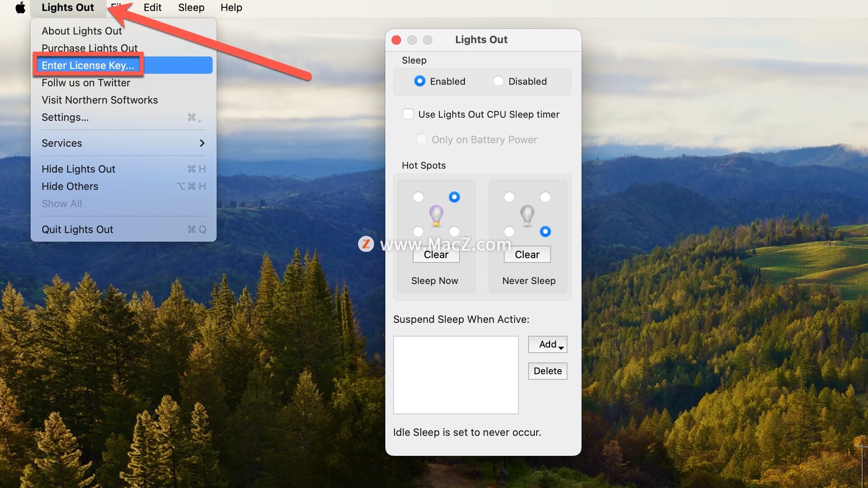The width and height of the screenshot is (868, 488).
Task: Close the Lights Out window
Action: (x=396, y=40)
